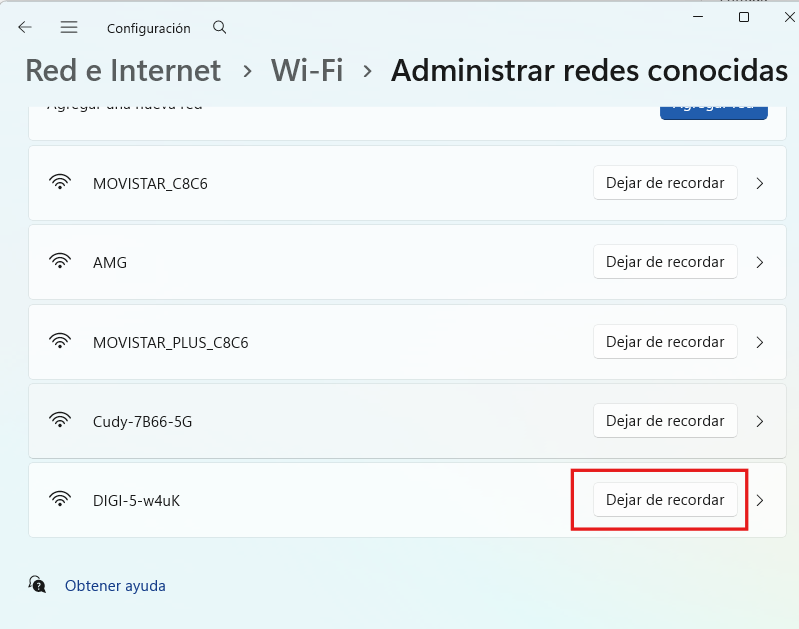Expand Cudy-7B66-5G details chevron
Image resolution: width=799 pixels, height=629 pixels.
pos(760,421)
